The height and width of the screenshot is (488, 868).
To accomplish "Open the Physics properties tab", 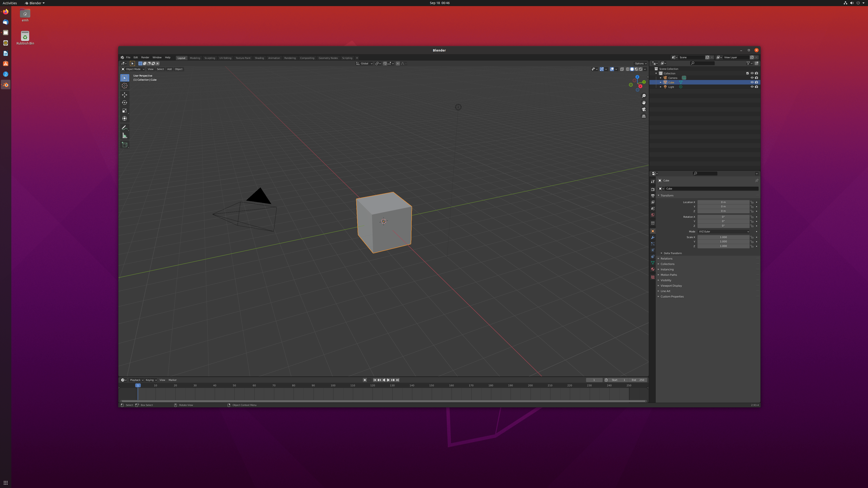I will pos(653,250).
